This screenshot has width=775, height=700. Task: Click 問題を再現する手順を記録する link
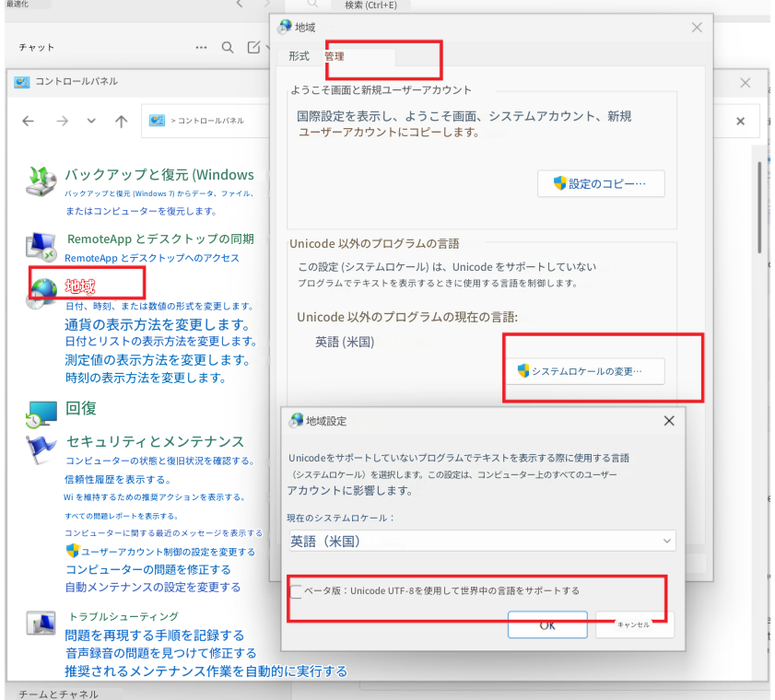155,636
